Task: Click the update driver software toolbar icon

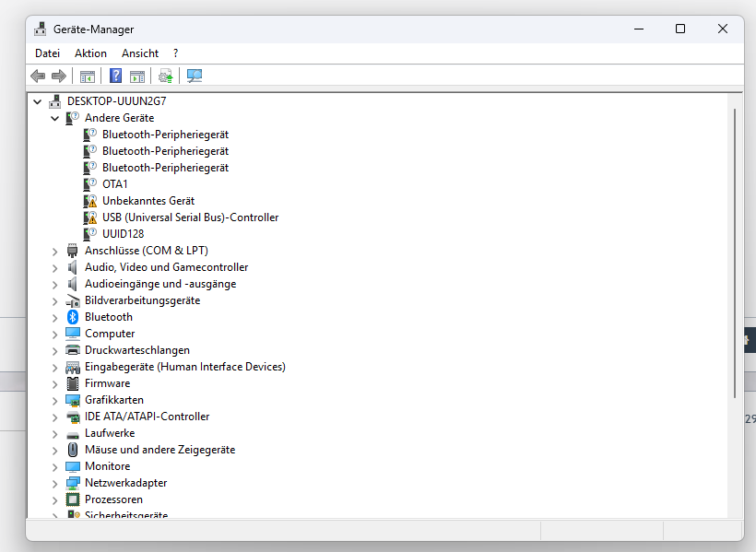Action: pos(165,76)
